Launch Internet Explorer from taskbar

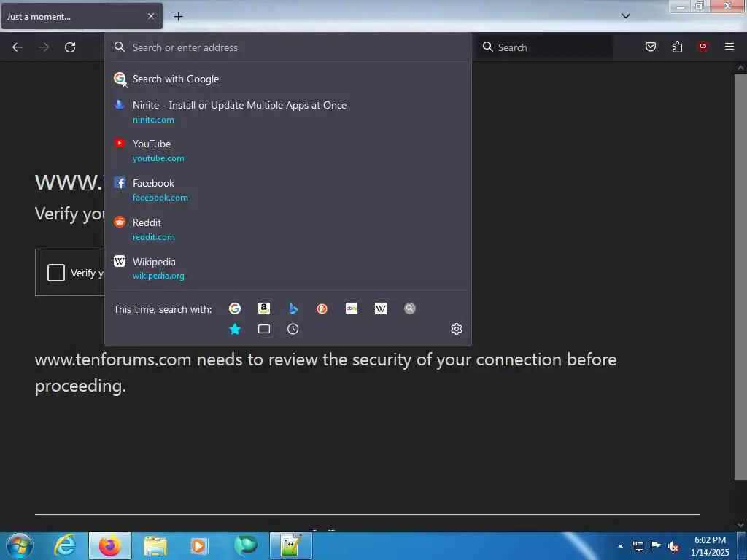tap(65, 545)
